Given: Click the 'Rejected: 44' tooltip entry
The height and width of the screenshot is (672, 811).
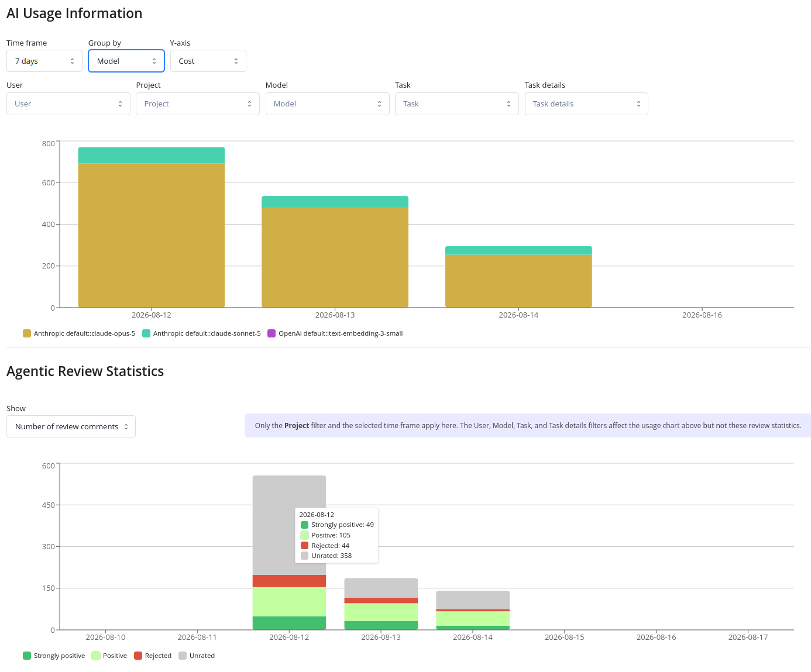Looking at the screenshot, I should (x=325, y=546).
